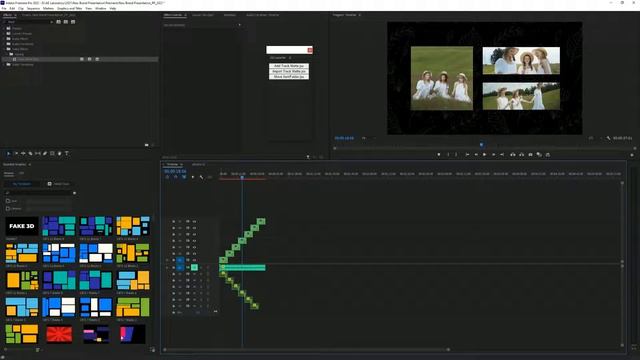Select the long teal clip in timeline
The image size is (640, 360).
[x=242, y=267]
